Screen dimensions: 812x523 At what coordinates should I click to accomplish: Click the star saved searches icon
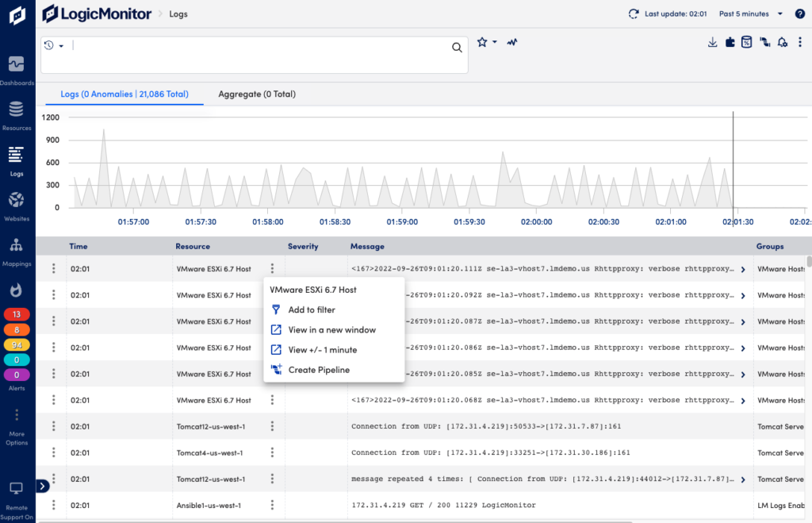coord(482,42)
